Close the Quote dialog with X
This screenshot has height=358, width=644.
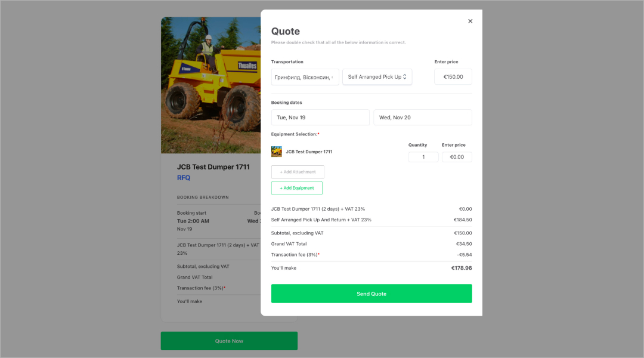click(470, 21)
